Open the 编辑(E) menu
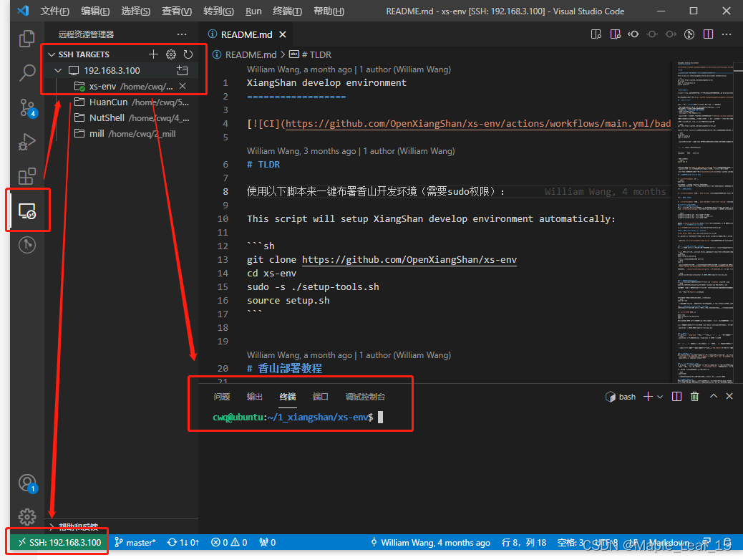Screen dimensions: 743x560 point(95,11)
